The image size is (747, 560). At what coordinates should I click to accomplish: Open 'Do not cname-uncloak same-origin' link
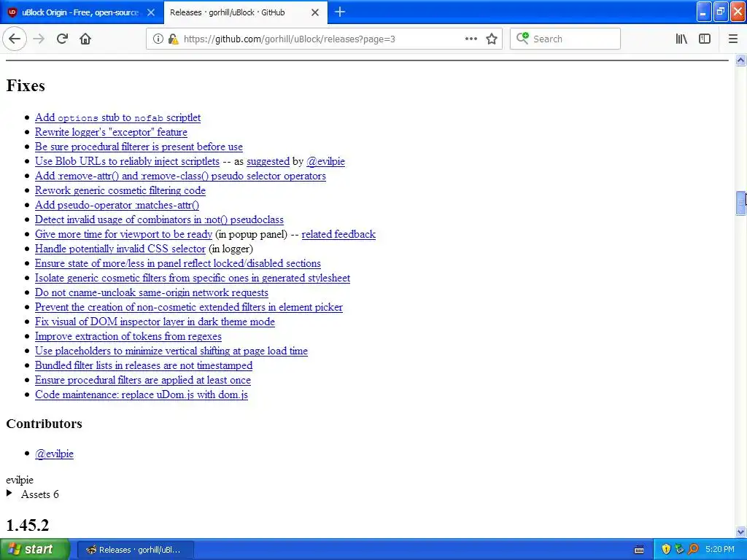tap(152, 292)
